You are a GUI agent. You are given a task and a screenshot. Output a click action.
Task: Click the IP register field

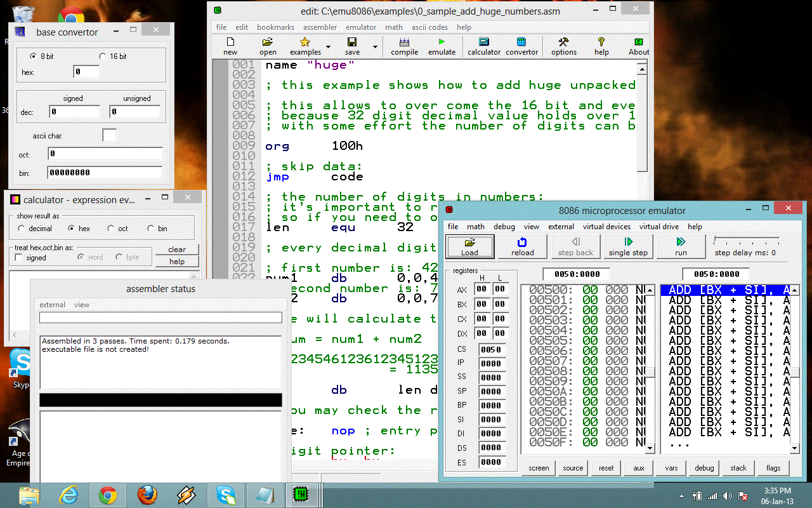click(x=492, y=363)
